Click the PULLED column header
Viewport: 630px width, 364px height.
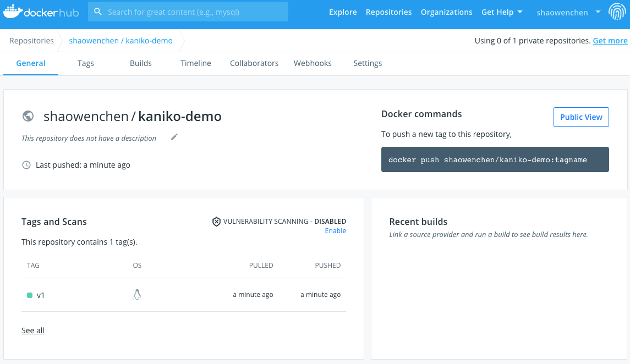261,265
